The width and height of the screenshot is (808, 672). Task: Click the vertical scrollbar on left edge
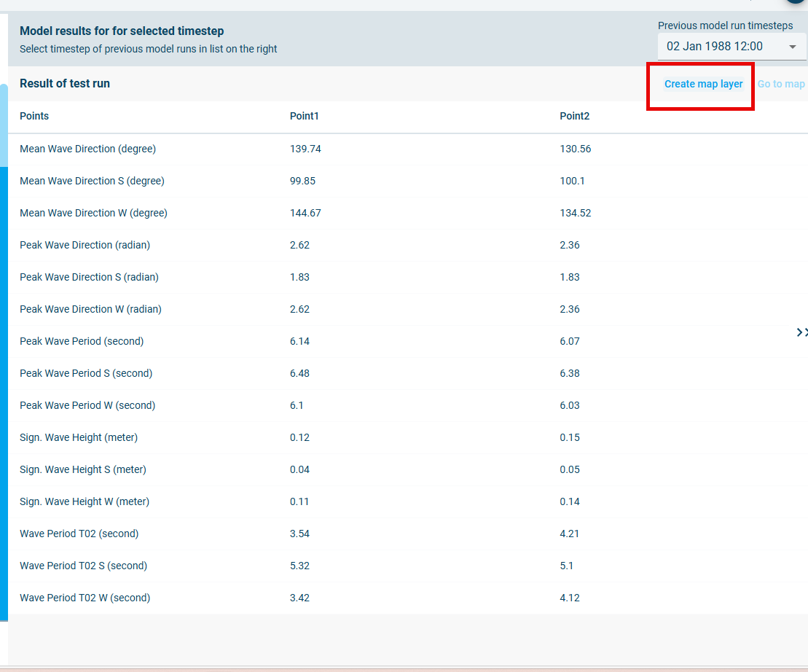click(x=4, y=353)
